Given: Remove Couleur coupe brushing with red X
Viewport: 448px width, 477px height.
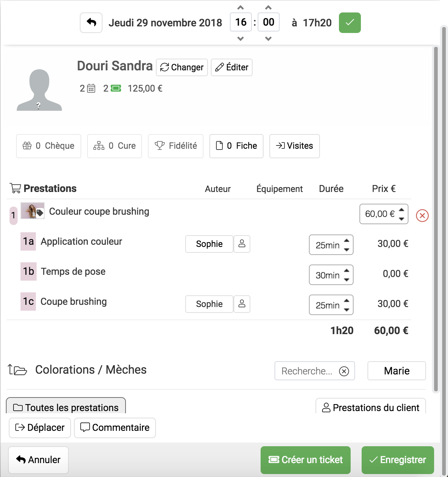Looking at the screenshot, I should click(422, 215).
